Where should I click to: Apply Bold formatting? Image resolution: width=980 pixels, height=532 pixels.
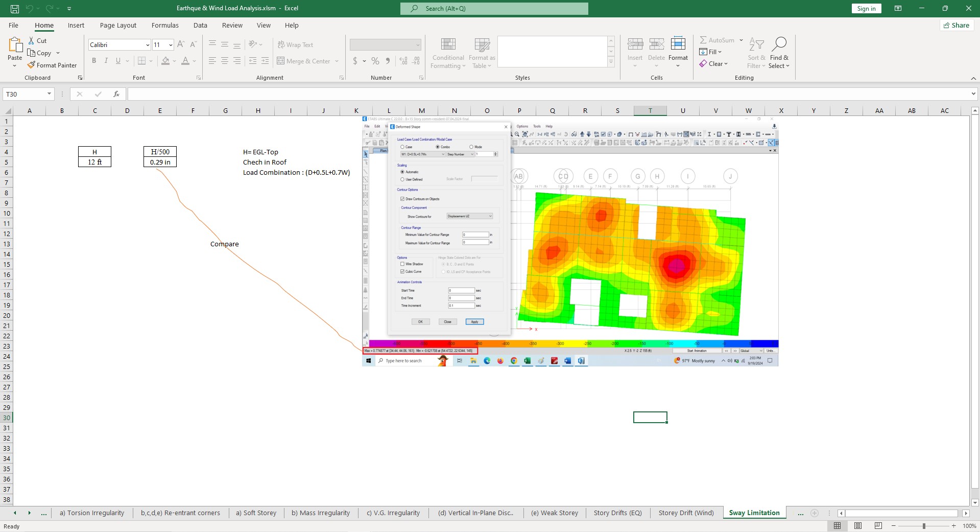click(94, 61)
